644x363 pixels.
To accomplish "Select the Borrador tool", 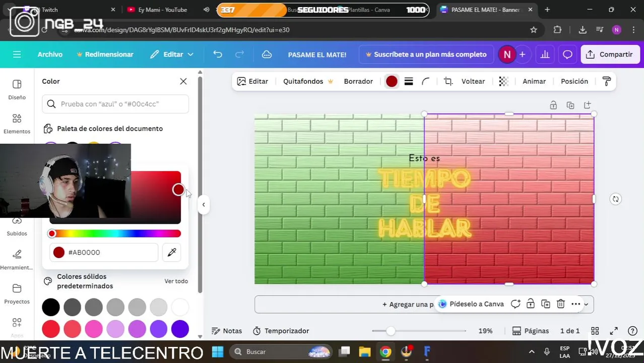I will click(x=358, y=81).
